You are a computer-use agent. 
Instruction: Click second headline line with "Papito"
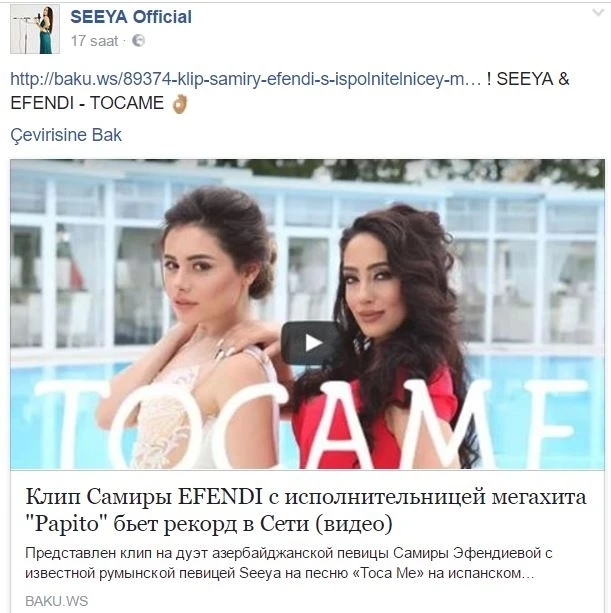[x=209, y=524]
